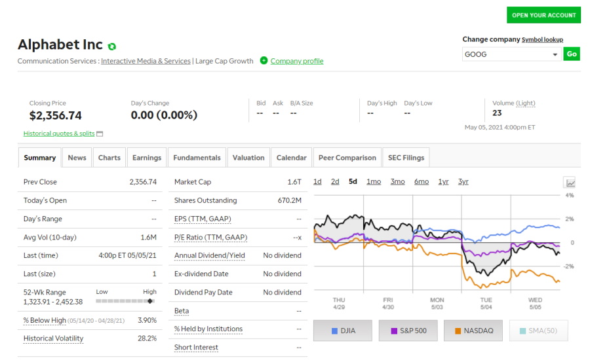Viewport: 590px width, 364px height.
Task: Switch to the Charts tab
Action: [109, 158]
